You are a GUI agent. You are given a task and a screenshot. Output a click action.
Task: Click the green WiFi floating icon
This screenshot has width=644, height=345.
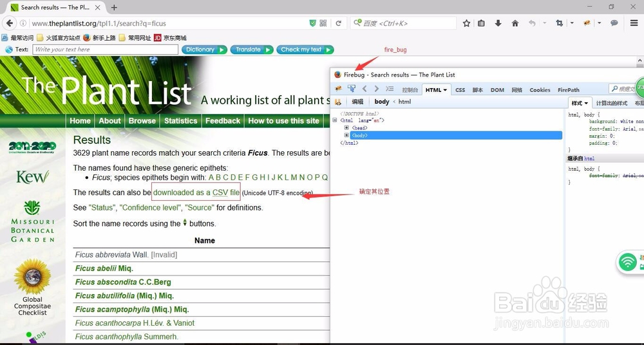coord(628,262)
